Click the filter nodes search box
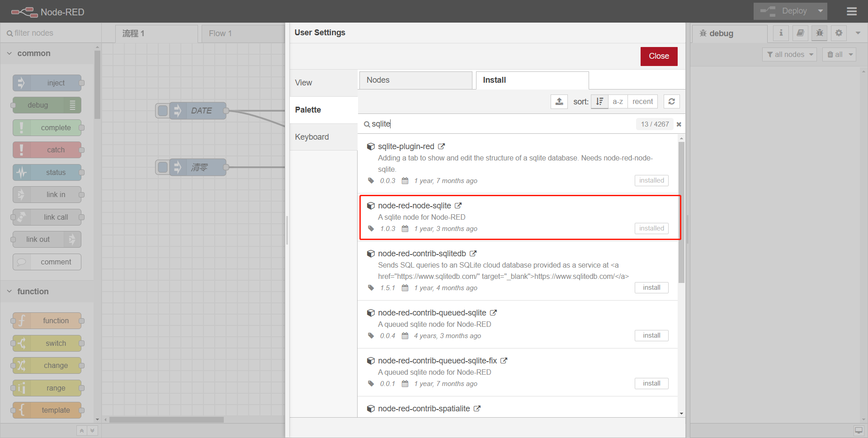 [51, 33]
